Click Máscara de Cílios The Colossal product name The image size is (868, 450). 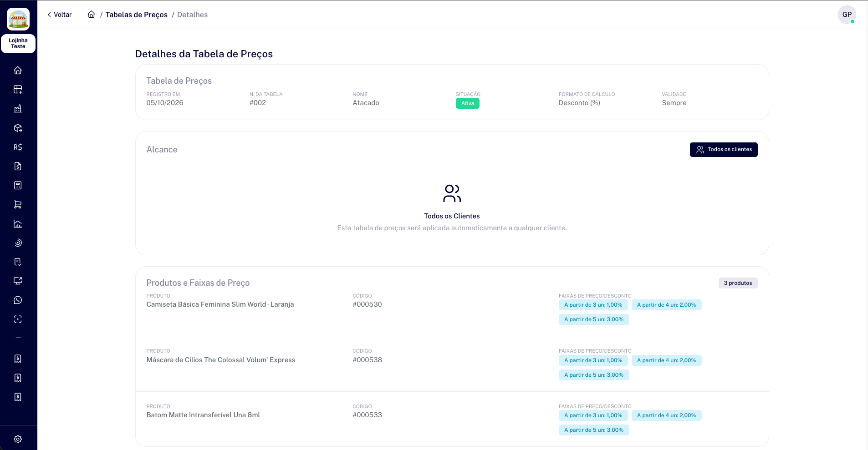click(221, 360)
